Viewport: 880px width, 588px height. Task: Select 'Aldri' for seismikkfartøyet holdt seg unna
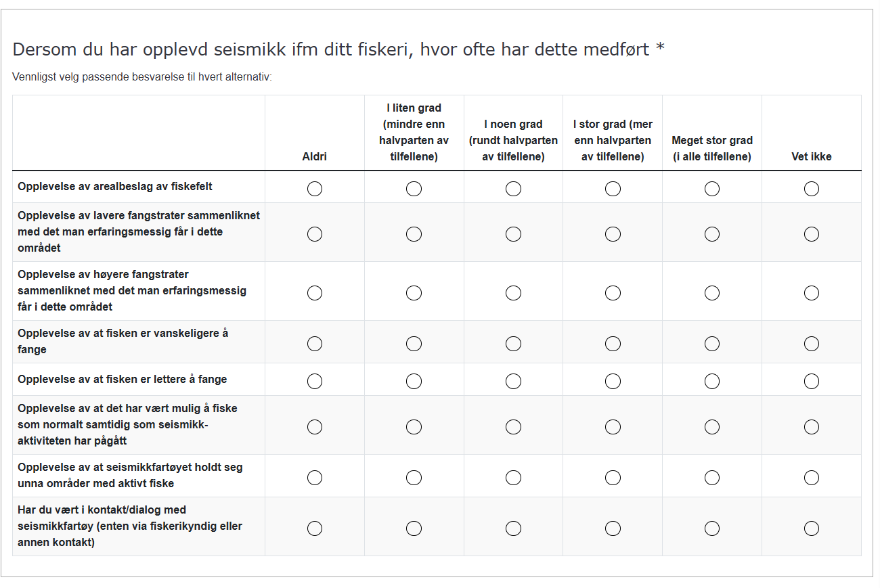[x=315, y=478]
